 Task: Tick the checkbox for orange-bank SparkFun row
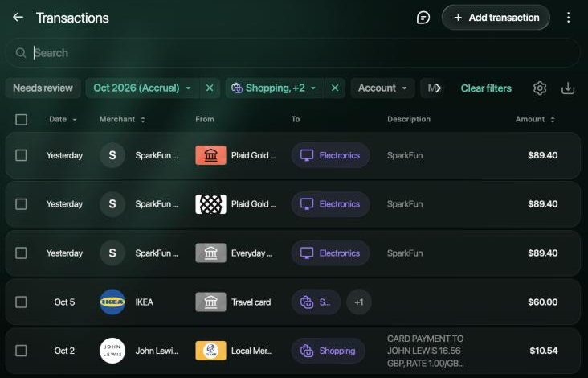pyautogui.click(x=22, y=155)
